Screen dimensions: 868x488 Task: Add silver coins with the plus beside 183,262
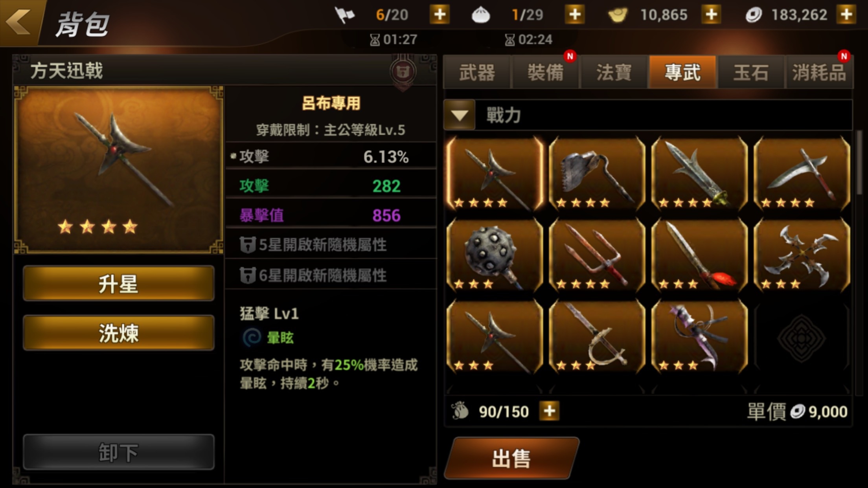click(x=846, y=15)
